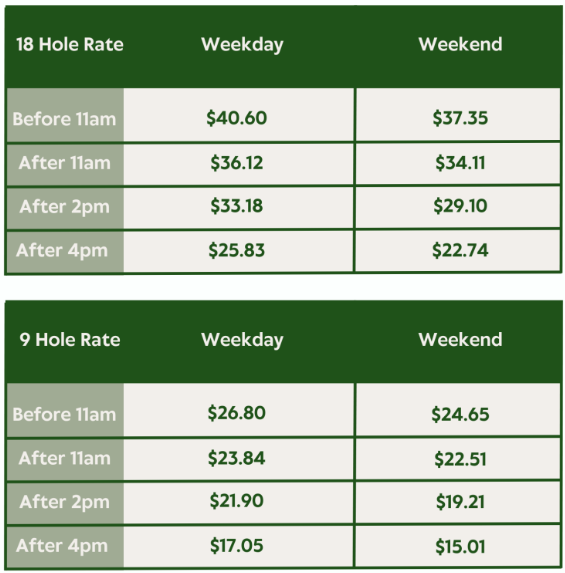Select the $25.83 after 4pm rate
This screenshot has height=573, width=565.
[x=237, y=250]
